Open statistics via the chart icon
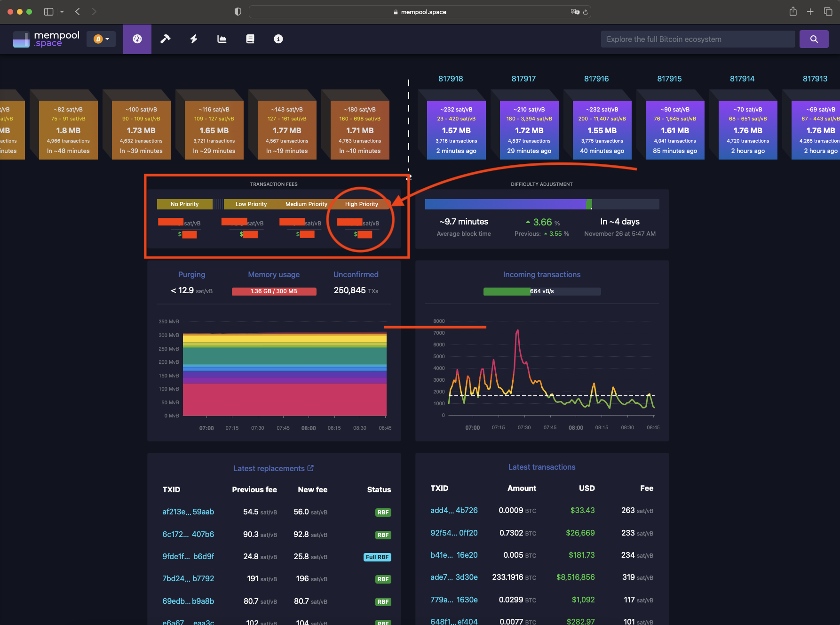This screenshot has height=625, width=840. point(222,39)
